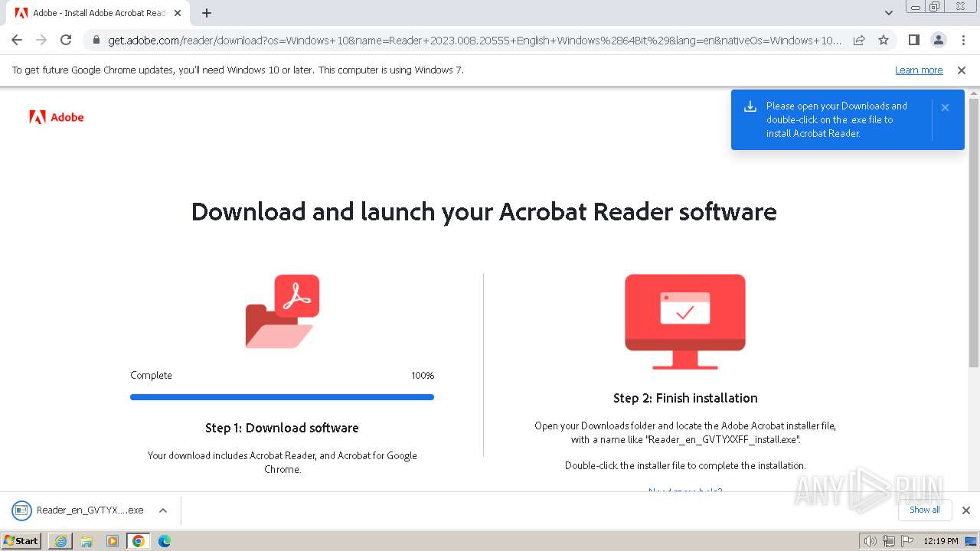Open Chrome side panel

(914, 40)
